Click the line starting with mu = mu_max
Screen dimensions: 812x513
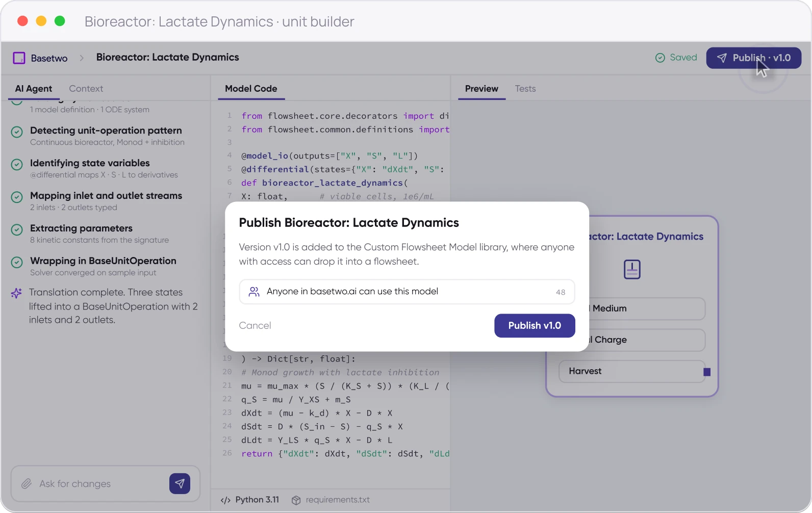(345, 386)
